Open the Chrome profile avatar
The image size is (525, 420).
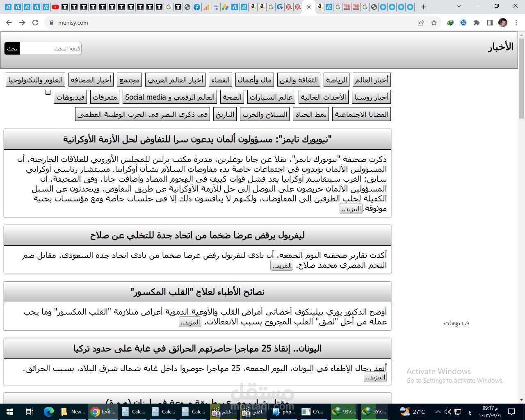(x=503, y=23)
